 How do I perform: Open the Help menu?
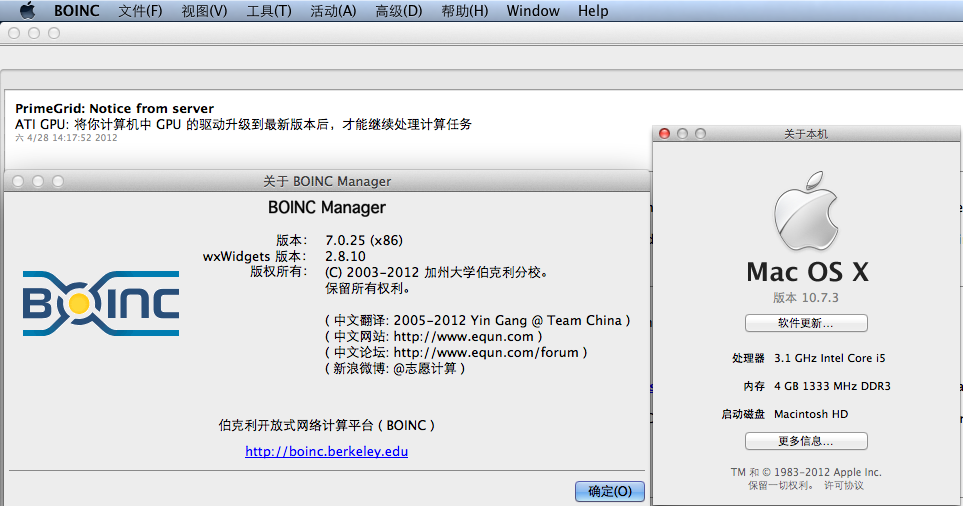point(593,10)
